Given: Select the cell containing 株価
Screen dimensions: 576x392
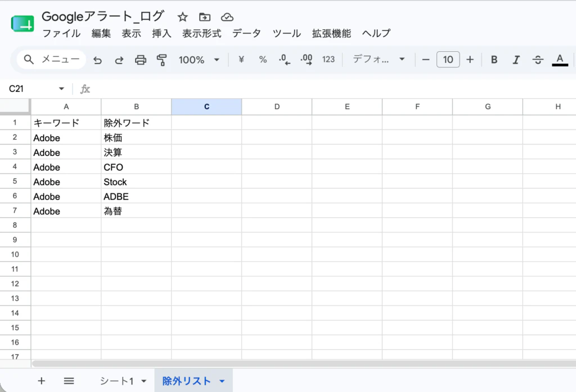Looking at the screenshot, I should pos(136,137).
